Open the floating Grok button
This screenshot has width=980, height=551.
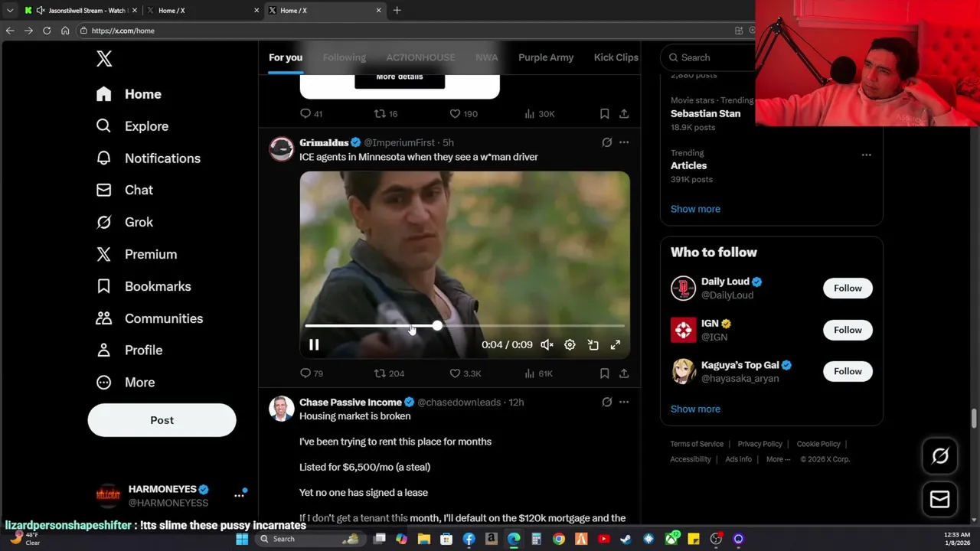pos(939,456)
